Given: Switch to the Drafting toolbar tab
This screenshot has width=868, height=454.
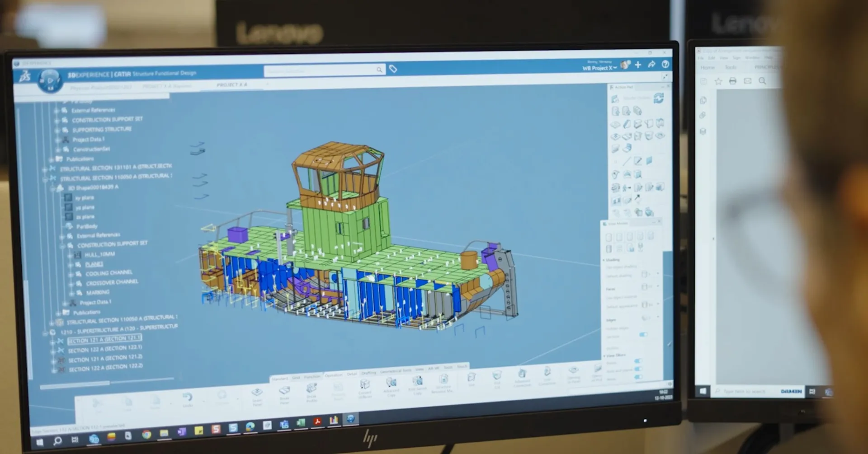Looking at the screenshot, I should pos(369,373).
